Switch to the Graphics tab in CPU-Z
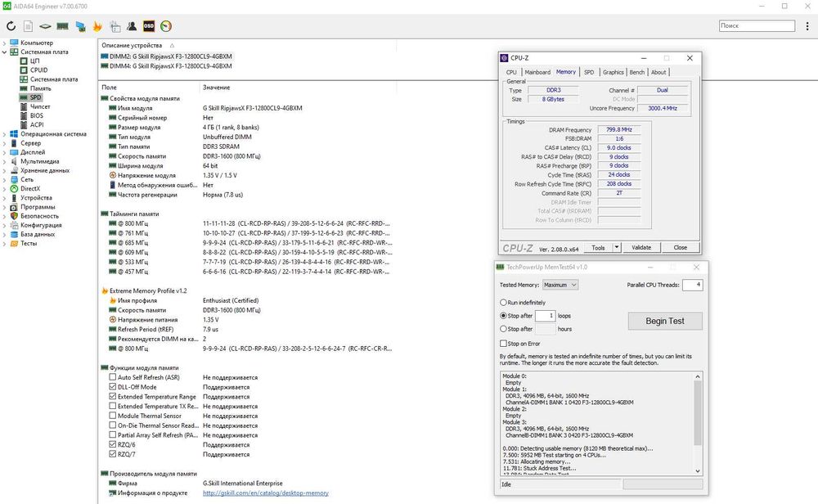 (613, 72)
